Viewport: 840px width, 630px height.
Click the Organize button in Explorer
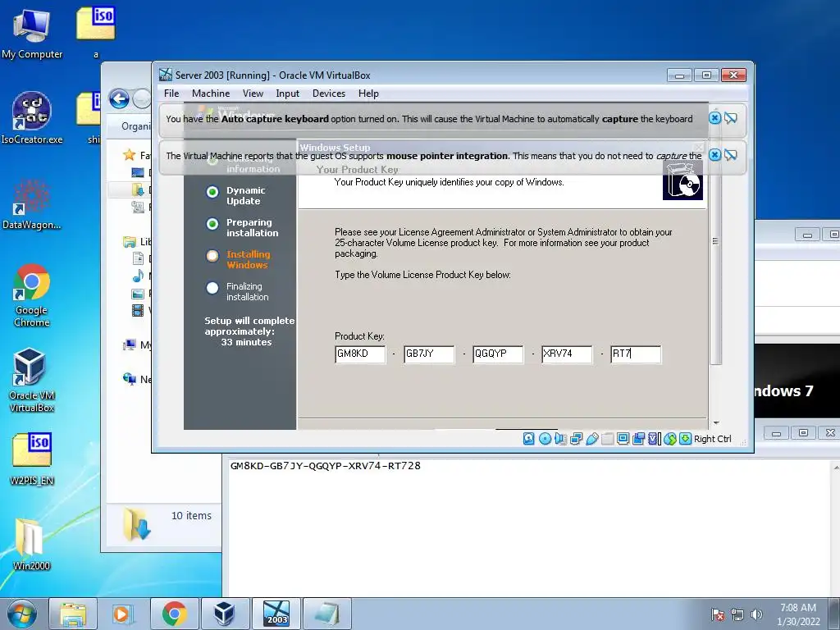tap(136, 126)
